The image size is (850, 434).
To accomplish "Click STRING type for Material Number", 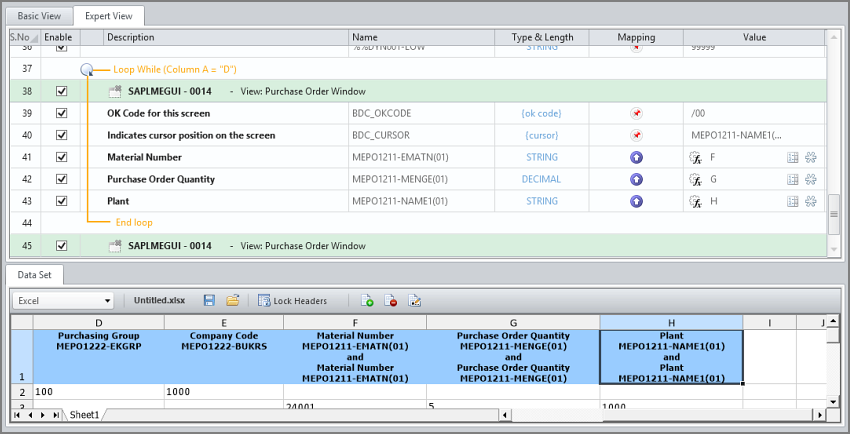I will (x=542, y=157).
